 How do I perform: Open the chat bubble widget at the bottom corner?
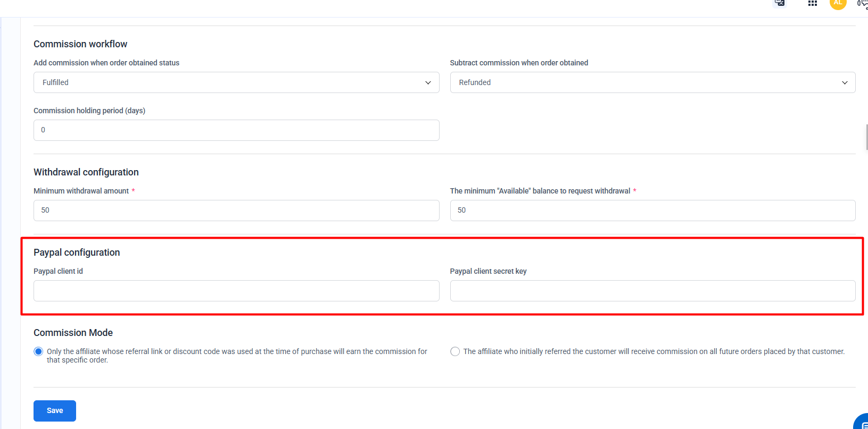click(x=862, y=422)
